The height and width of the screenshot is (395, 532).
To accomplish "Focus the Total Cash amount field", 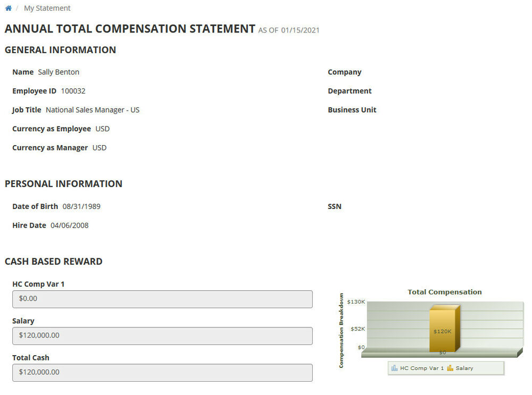I will (x=162, y=373).
